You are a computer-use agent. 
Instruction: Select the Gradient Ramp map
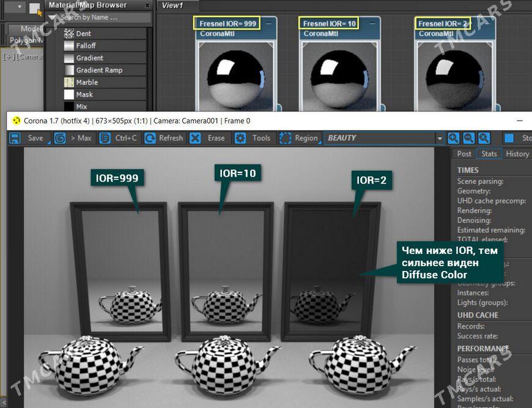point(99,70)
